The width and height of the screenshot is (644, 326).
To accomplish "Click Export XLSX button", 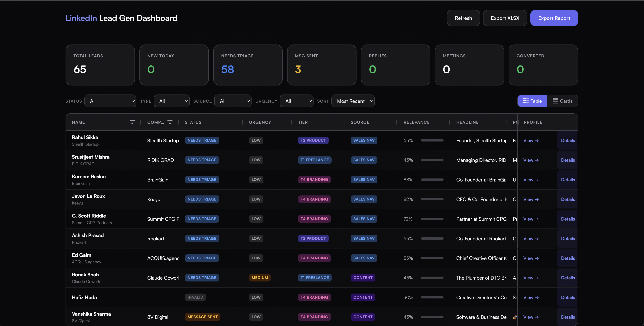I will (x=505, y=18).
